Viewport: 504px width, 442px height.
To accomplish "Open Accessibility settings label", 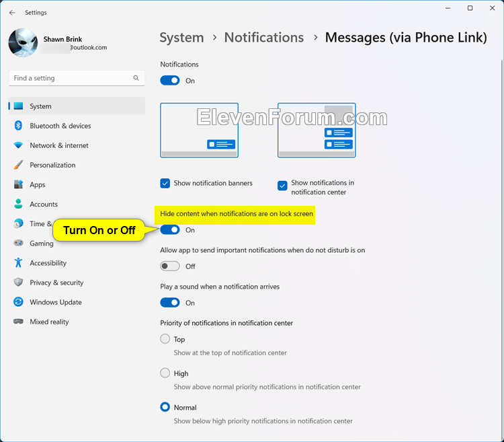I will coord(48,263).
